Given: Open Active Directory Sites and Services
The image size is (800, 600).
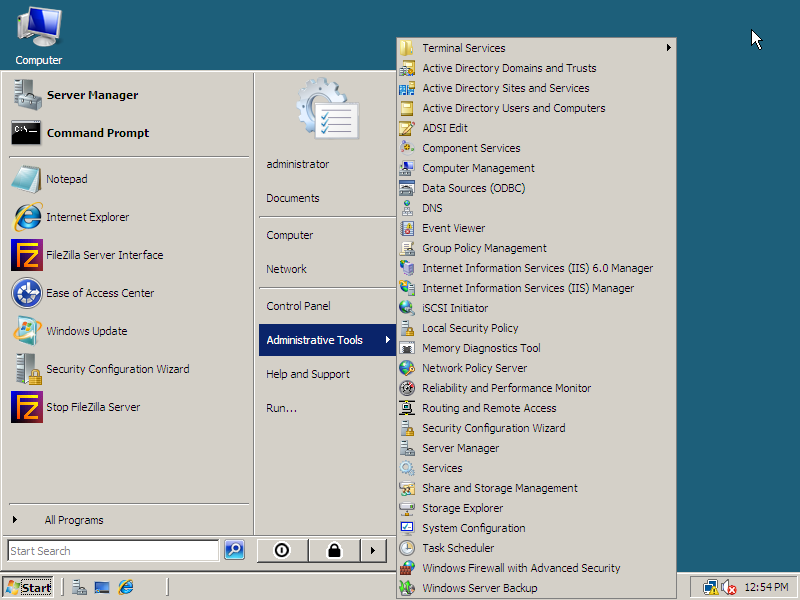Looking at the screenshot, I should tap(536, 88).
